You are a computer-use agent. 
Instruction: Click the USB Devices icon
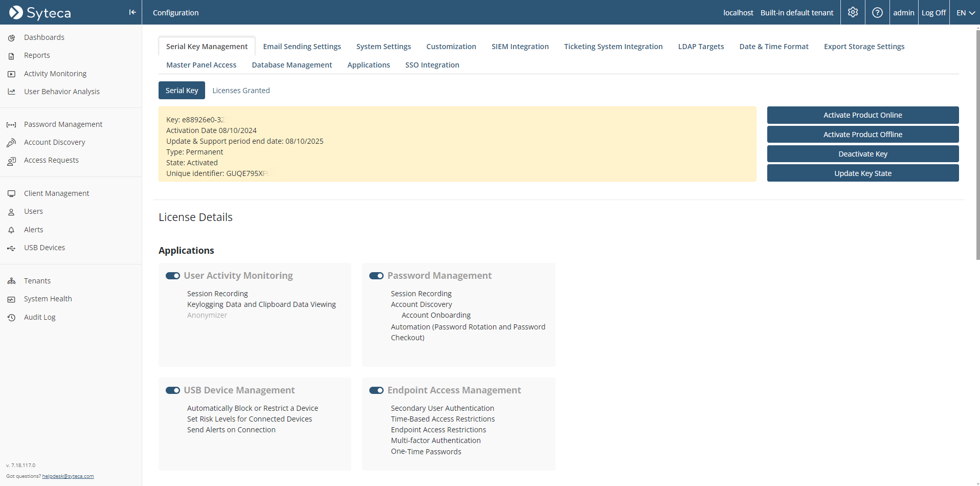coord(11,248)
